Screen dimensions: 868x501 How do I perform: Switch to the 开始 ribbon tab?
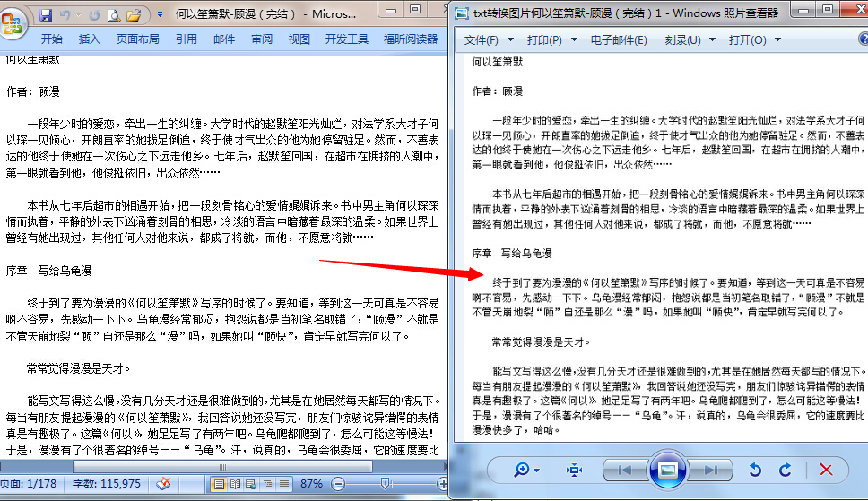(x=51, y=39)
